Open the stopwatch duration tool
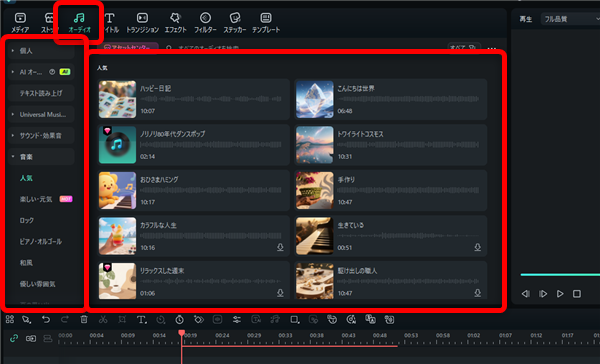The width and height of the screenshot is (600, 364). click(179, 320)
